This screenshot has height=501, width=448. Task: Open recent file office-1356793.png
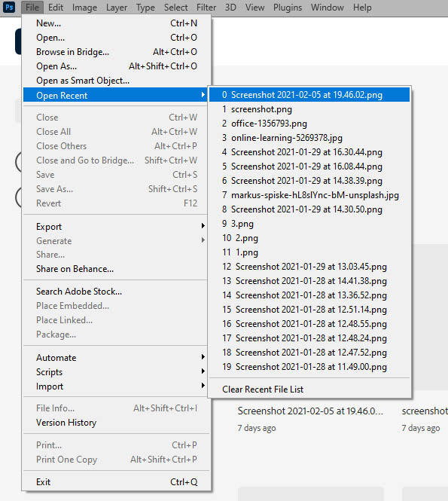click(x=309, y=124)
